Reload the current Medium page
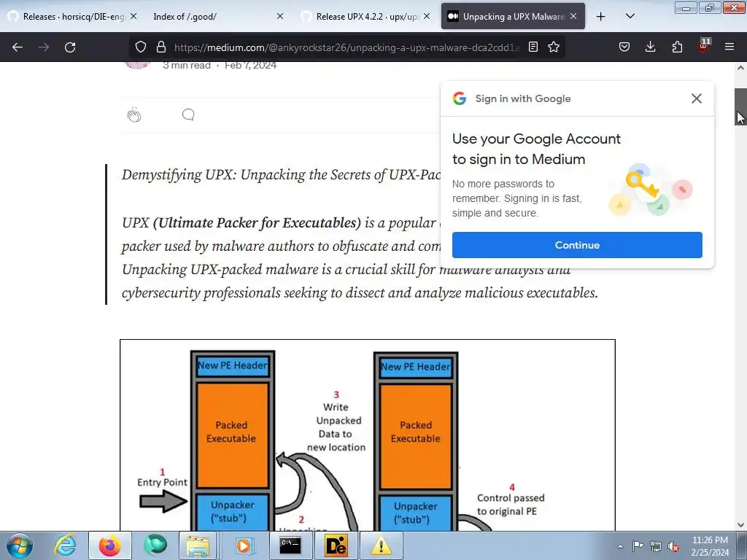 pyautogui.click(x=70, y=47)
